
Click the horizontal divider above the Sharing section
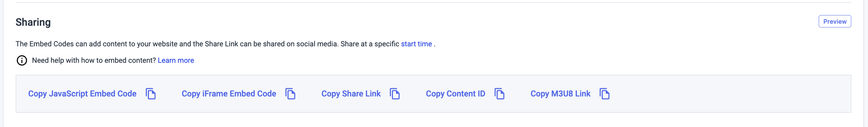[x=433, y=2]
